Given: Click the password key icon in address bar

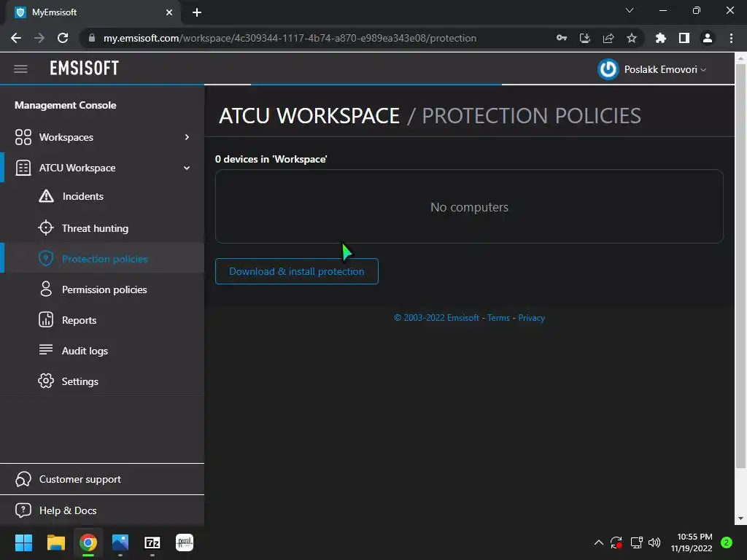Looking at the screenshot, I should [x=562, y=38].
